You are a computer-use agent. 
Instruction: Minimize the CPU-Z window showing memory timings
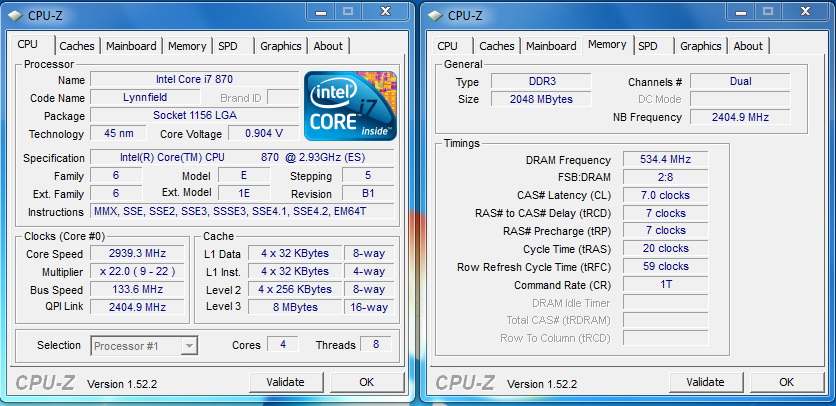[x=737, y=12]
